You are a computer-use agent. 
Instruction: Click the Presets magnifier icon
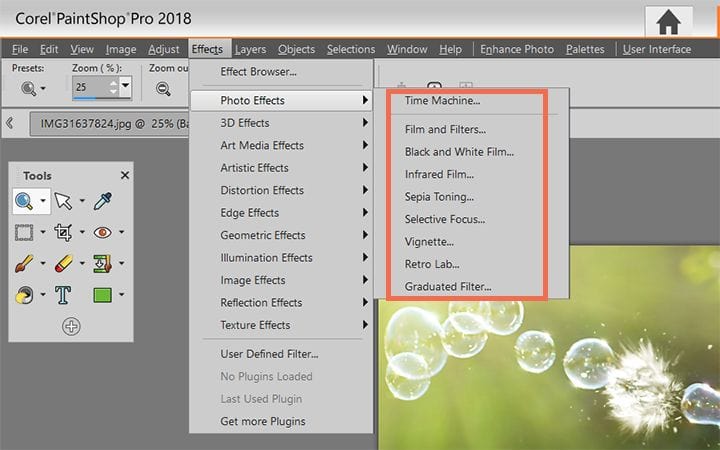point(28,88)
